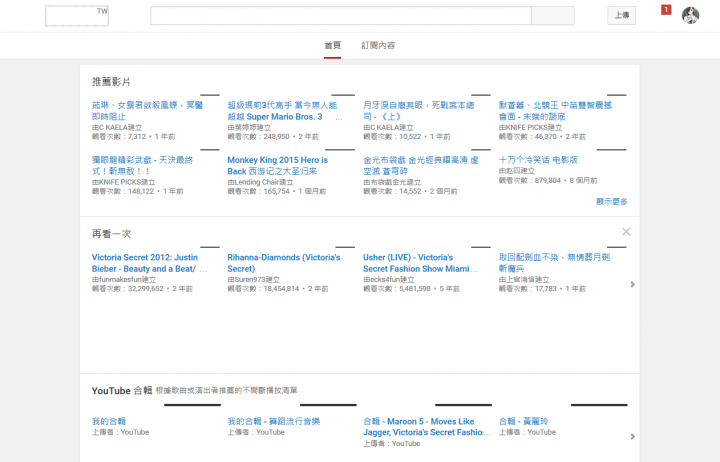The height and width of the screenshot is (462, 720).
Task: Open video 獨眼龍精彩武戲 - 天決最終式
Action: point(142,165)
